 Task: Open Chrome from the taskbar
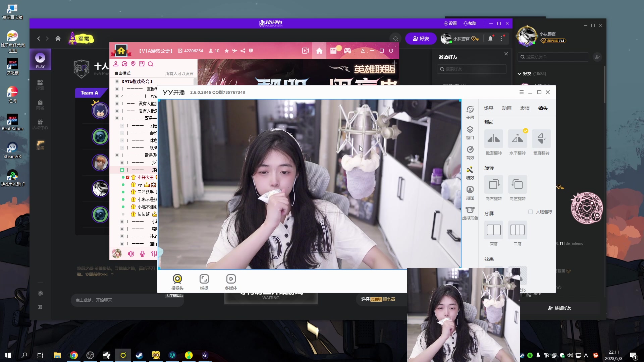click(x=74, y=355)
